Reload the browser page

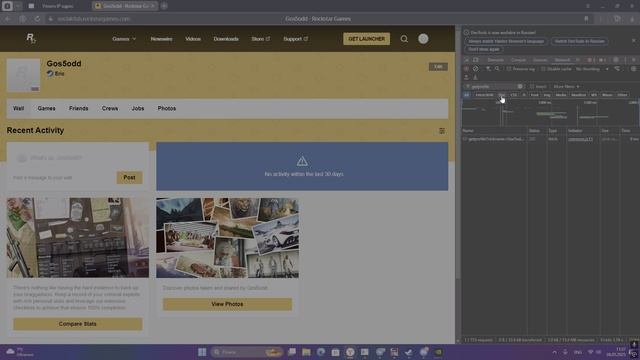click(x=37, y=19)
